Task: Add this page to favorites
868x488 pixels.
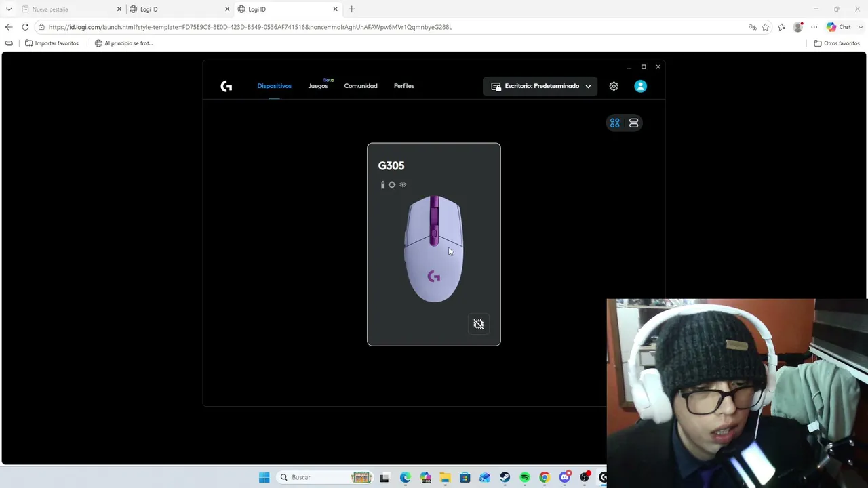Action: [766, 27]
